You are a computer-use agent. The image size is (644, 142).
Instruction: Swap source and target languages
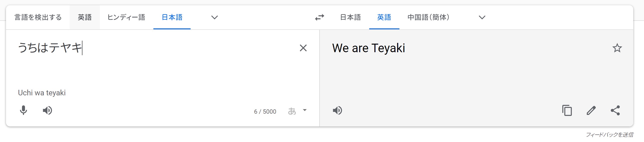click(320, 17)
